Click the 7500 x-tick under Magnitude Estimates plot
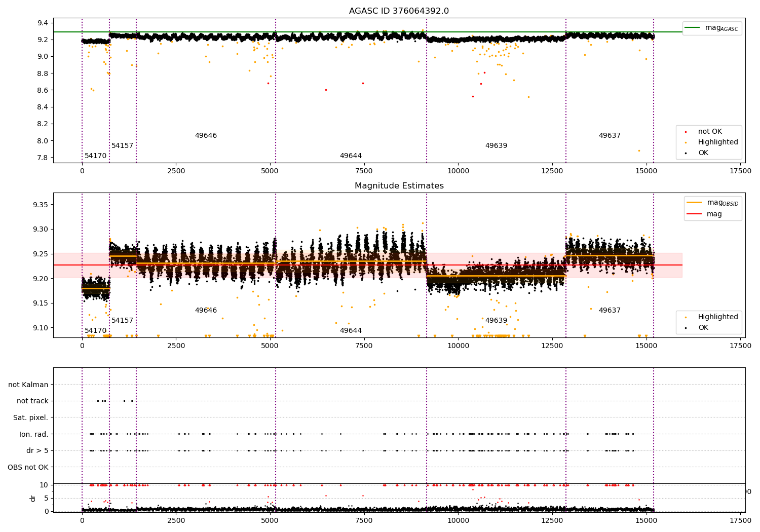 pyautogui.click(x=364, y=346)
